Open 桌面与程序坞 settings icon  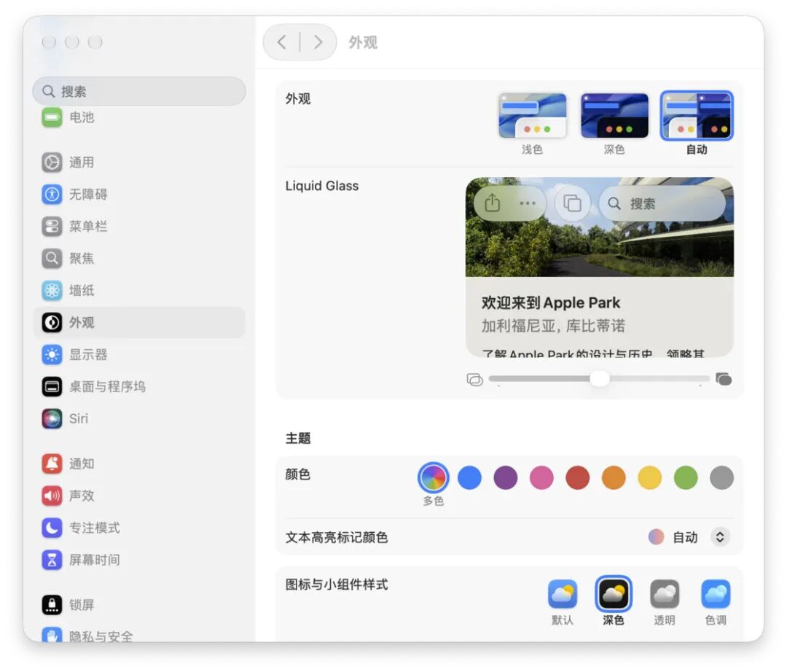(x=52, y=387)
